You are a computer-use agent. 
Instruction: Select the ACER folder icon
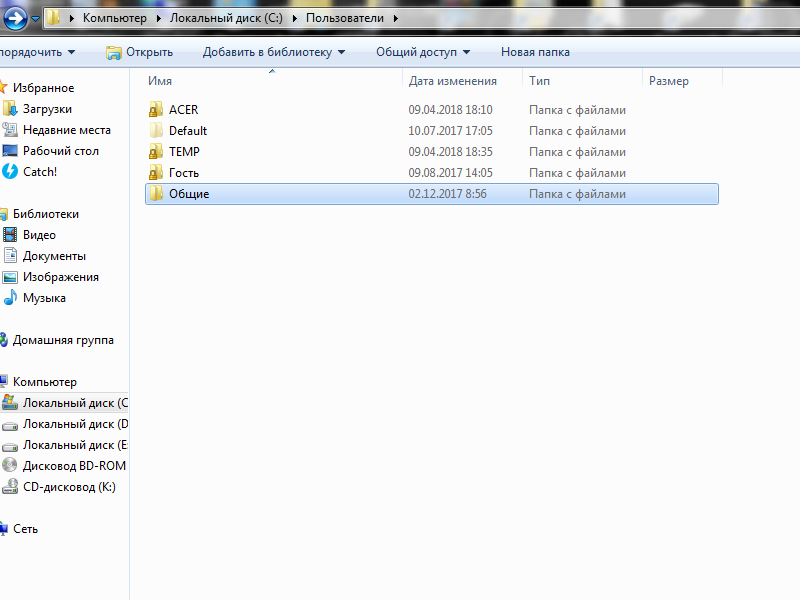tap(156, 109)
